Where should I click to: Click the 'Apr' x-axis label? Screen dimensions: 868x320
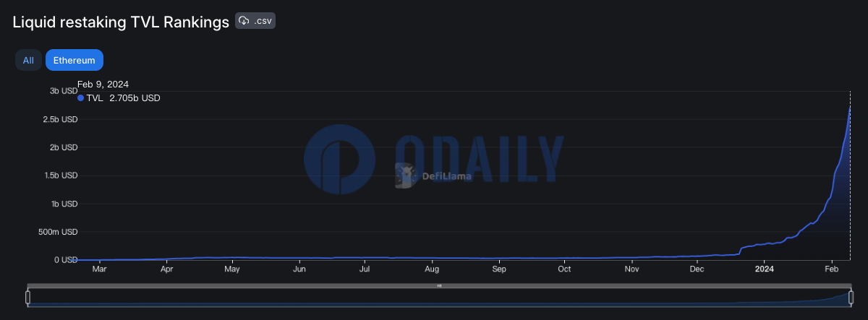[166, 269]
